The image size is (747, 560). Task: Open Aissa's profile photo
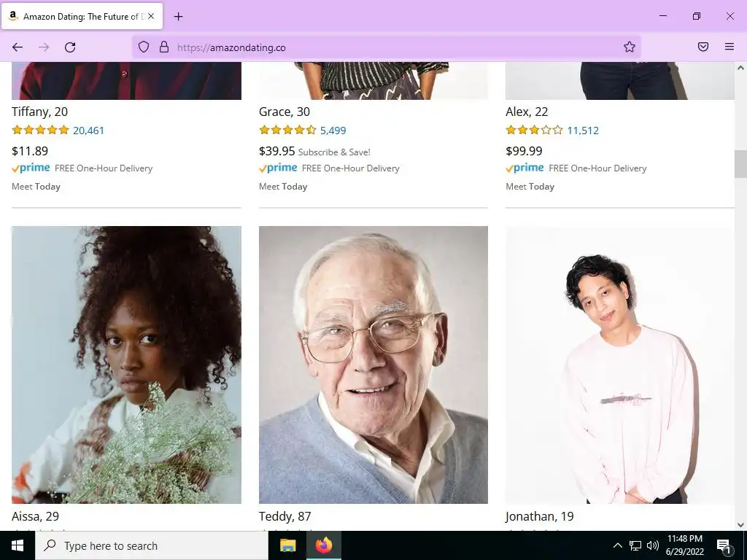pos(126,365)
